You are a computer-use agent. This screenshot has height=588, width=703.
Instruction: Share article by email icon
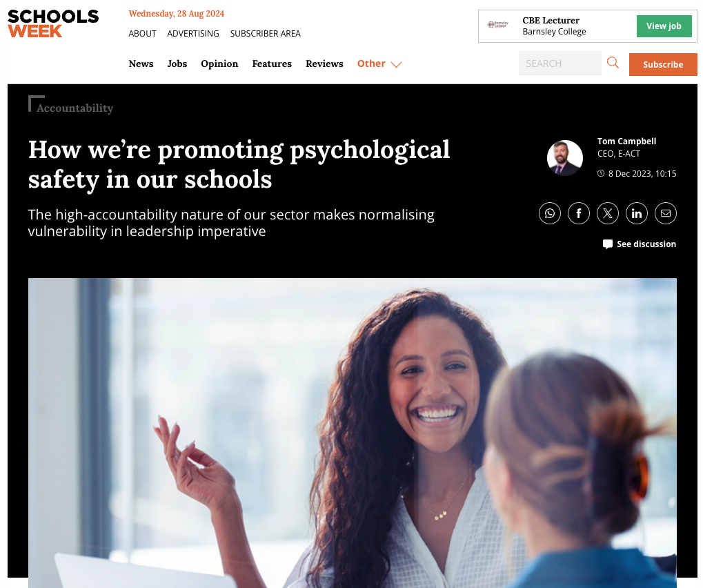[x=666, y=213]
